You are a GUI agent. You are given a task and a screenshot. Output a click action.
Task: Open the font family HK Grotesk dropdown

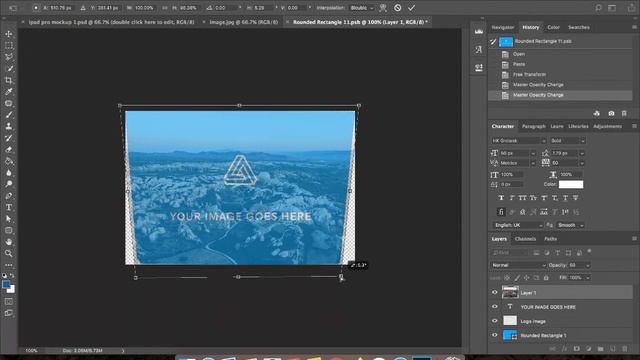518,140
